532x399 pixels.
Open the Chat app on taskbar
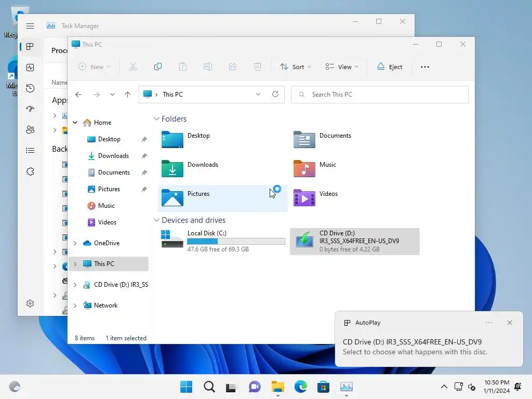255,387
